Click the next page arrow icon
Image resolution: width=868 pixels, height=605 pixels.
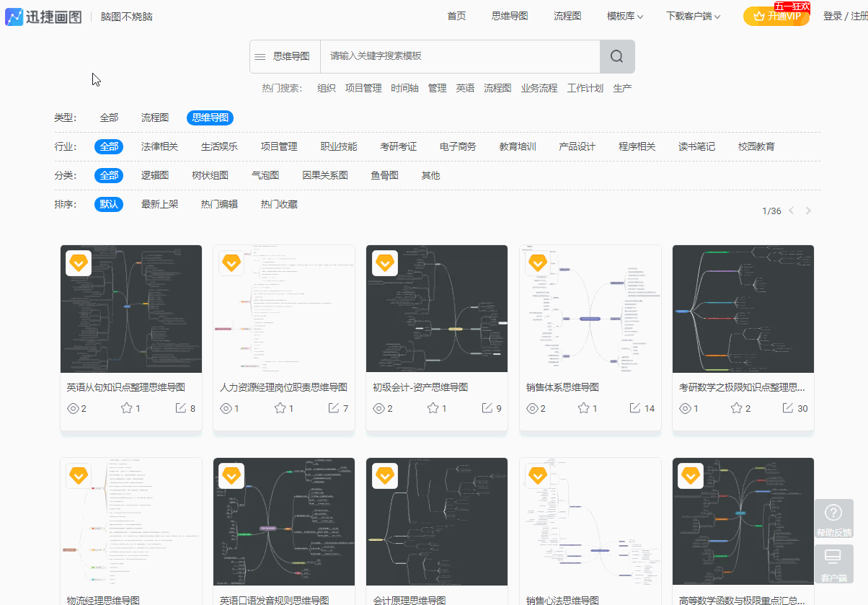coord(808,211)
